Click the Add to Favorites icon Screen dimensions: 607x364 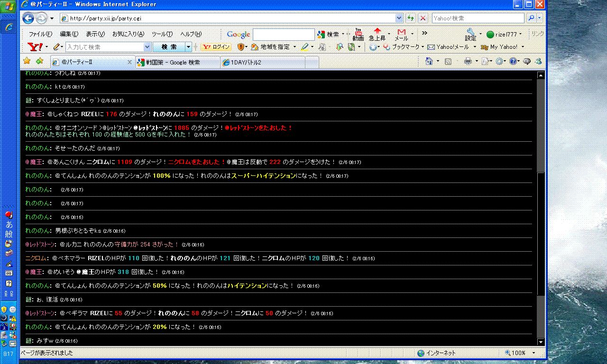pyautogui.click(x=39, y=61)
